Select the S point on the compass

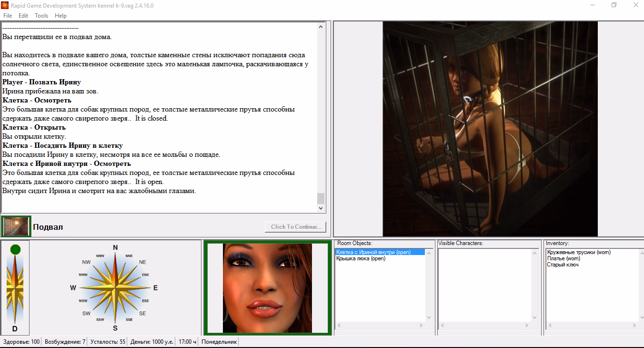[x=115, y=328]
